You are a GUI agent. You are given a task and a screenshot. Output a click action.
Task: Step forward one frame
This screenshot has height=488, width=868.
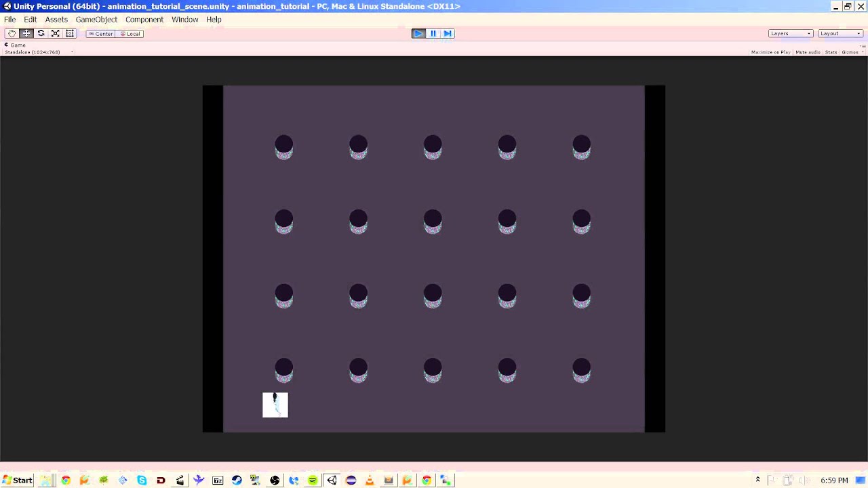[447, 33]
